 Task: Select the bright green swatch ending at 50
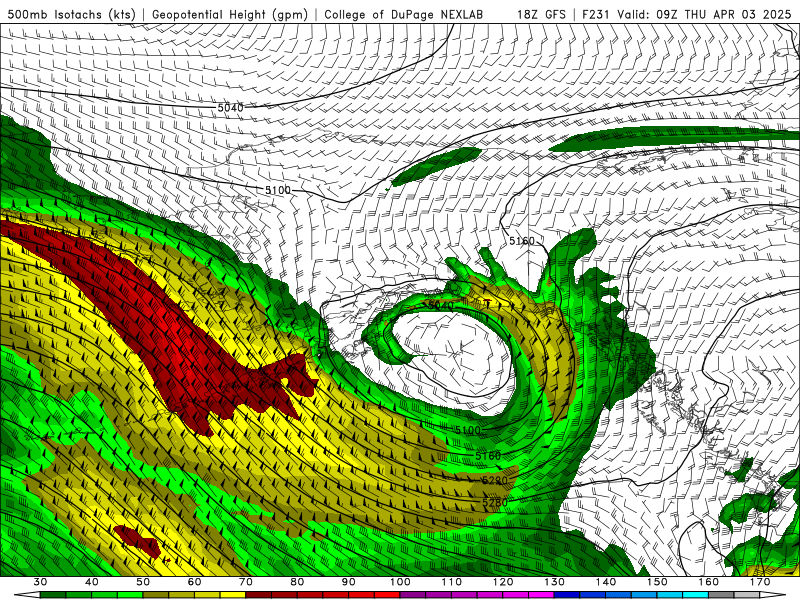(130, 594)
